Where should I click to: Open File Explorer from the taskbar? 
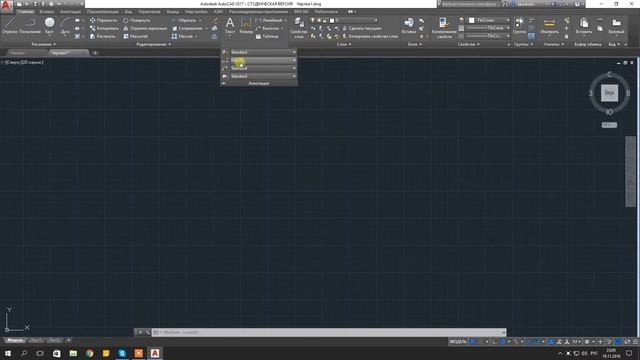coord(73,353)
